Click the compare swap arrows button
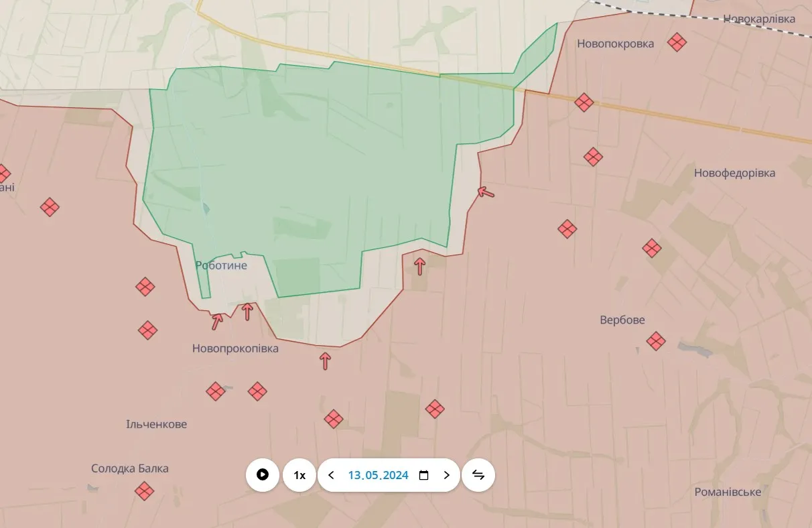 tap(478, 475)
